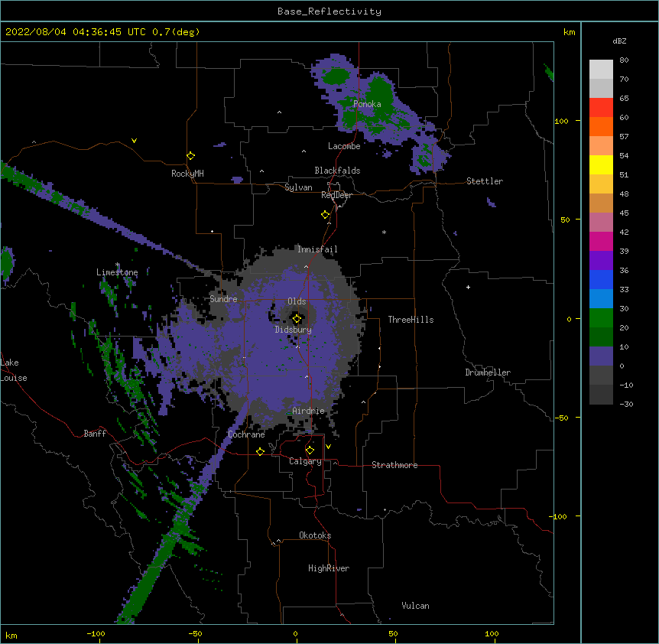Click the yellow diamond marker south of RedDeer
659x644 pixels.
(x=326, y=215)
